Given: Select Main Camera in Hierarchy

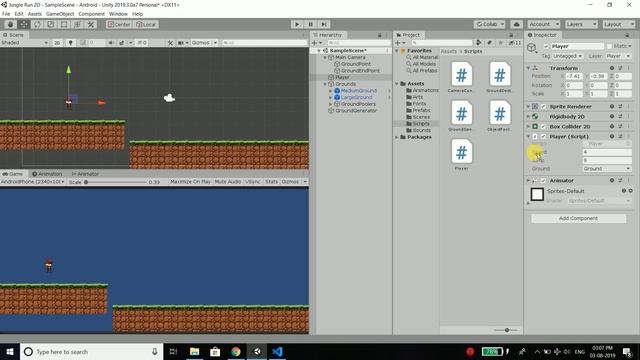Looking at the screenshot, I should pyautogui.click(x=350, y=58).
